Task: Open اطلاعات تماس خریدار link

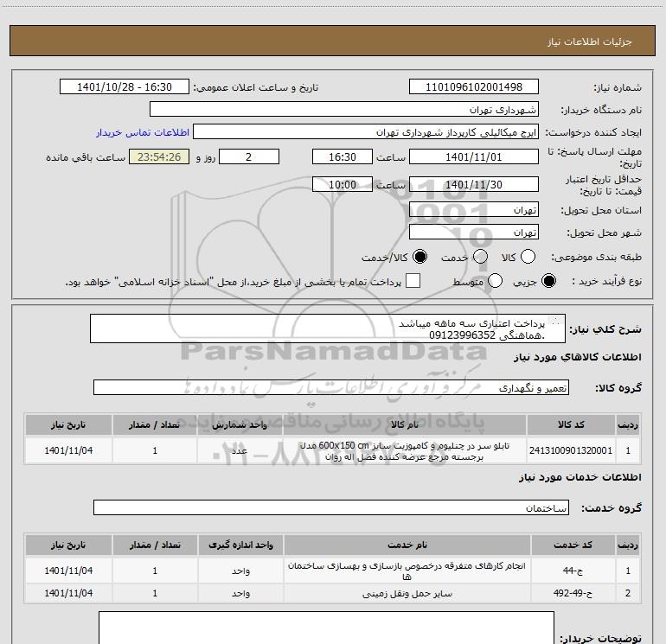Action: [x=143, y=132]
